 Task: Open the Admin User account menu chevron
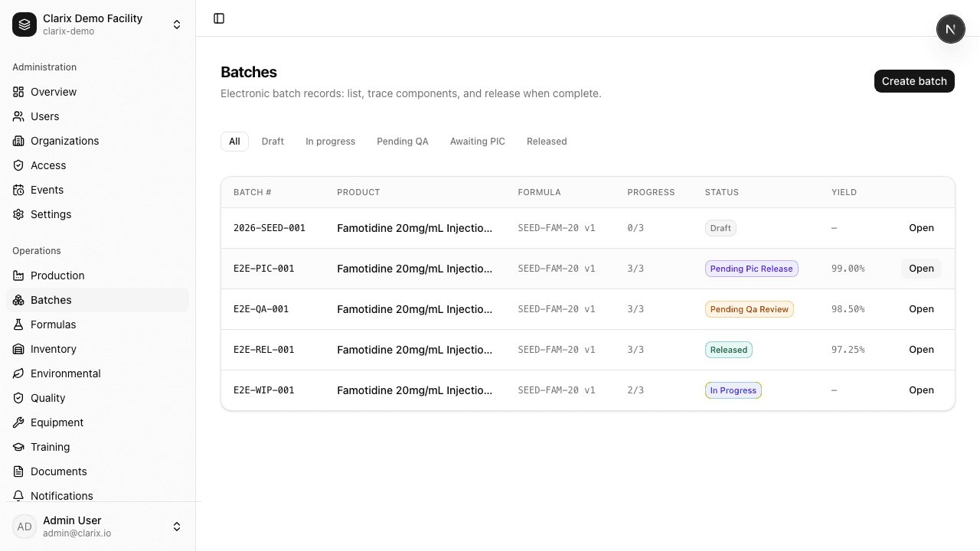point(177,527)
